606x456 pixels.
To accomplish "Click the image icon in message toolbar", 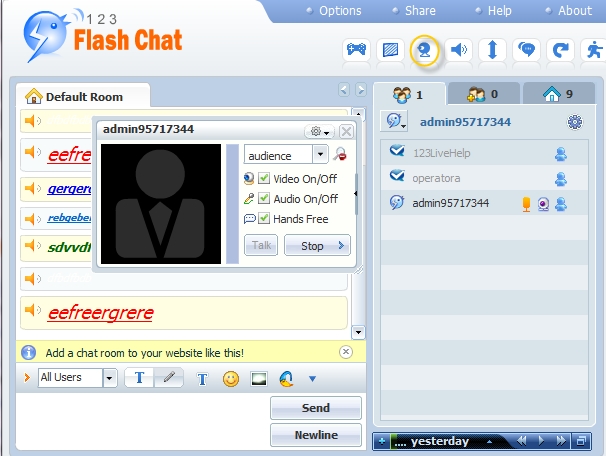I will click(x=258, y=379).
